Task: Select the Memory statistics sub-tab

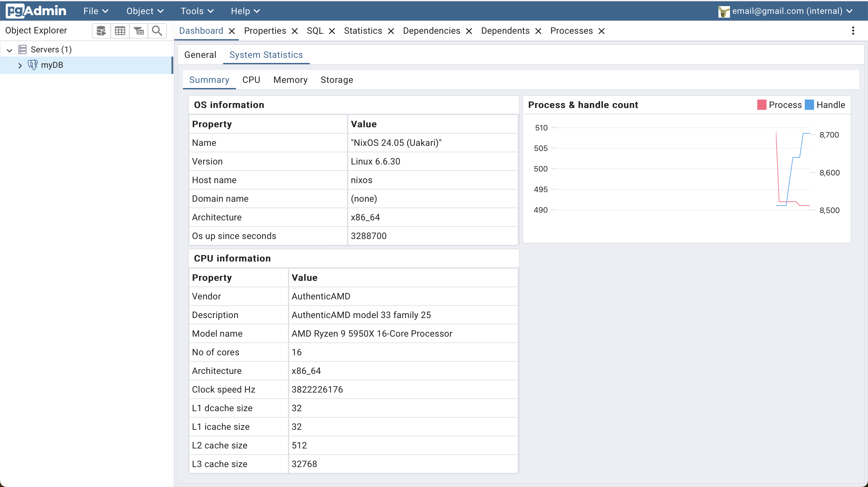Action: click(x=290, y=80)
